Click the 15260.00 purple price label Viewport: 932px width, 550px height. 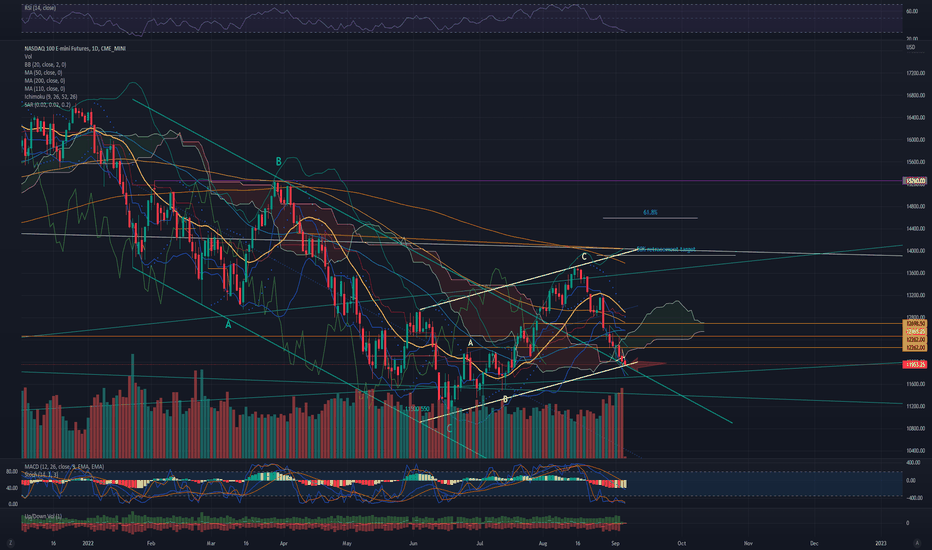pyautogui.click(x=915, y=180)
